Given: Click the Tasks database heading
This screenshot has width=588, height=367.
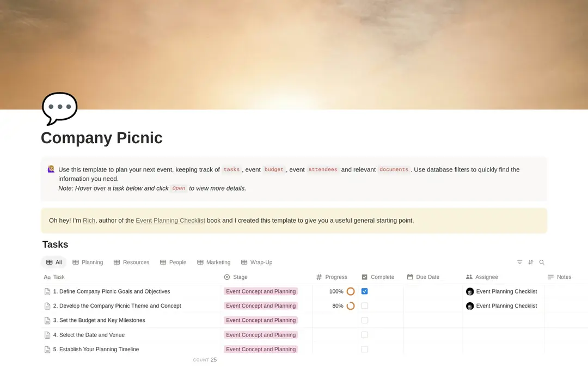Looking at the screenshot, I should [x=55, y=244].
